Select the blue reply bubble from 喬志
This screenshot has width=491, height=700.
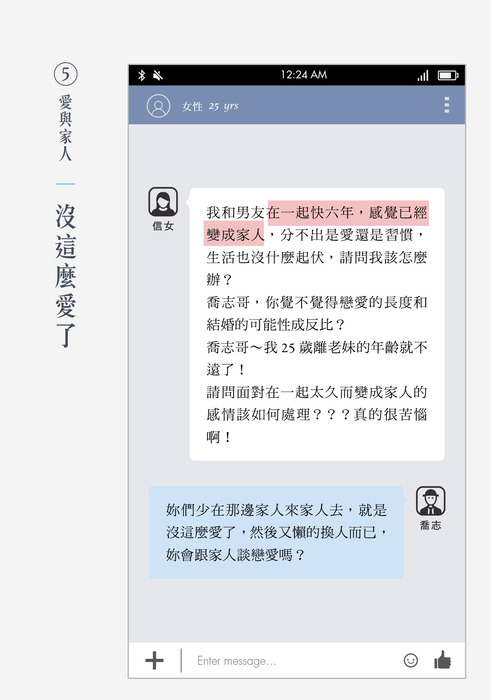[276, 532]
